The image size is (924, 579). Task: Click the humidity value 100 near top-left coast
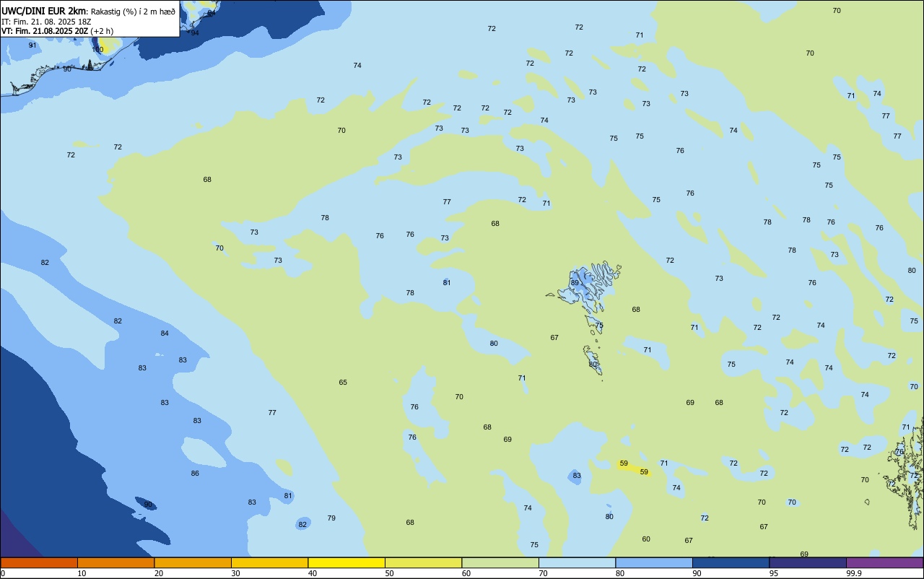tap(98, 50)
